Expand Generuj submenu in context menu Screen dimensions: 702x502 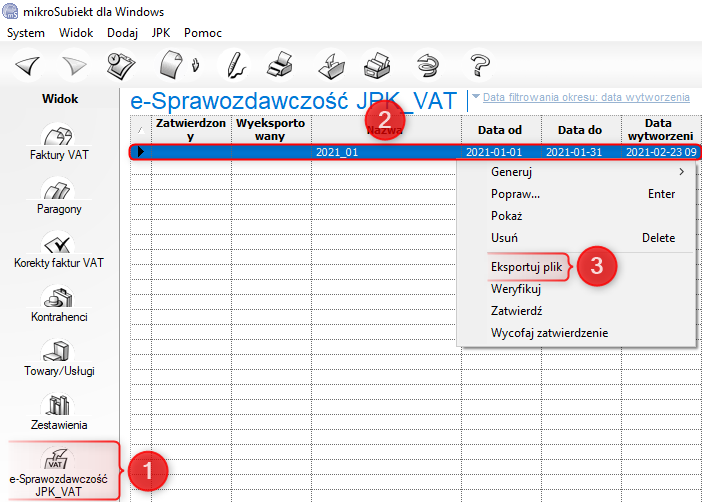coord(577,172)
